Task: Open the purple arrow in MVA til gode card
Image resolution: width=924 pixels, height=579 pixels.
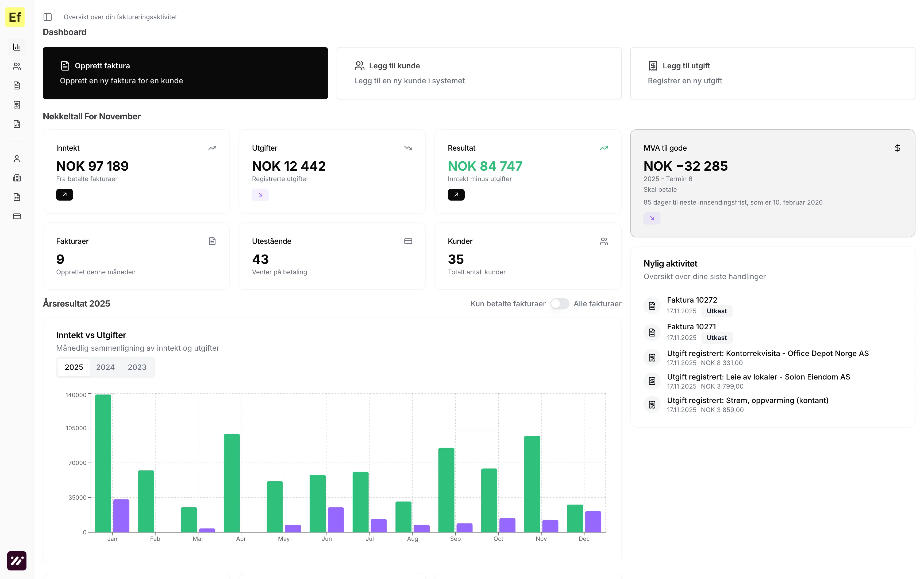Action: tap(652, 218)
